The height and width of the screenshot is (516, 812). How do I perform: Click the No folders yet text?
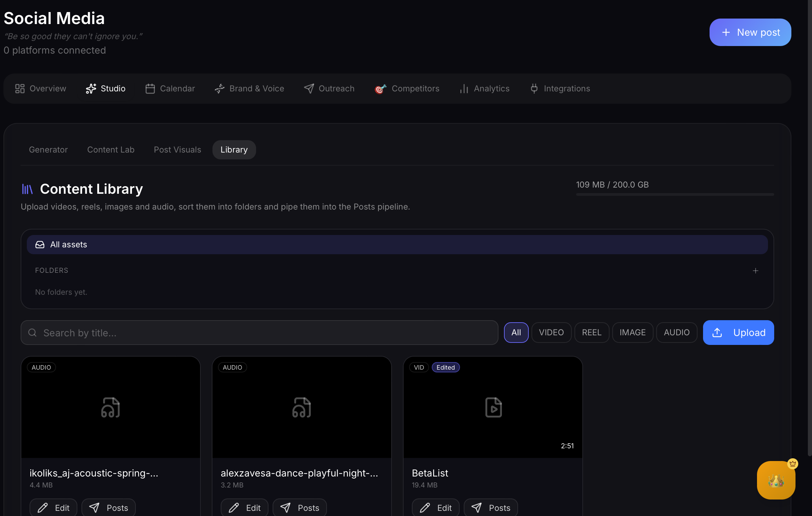(61, 292)
